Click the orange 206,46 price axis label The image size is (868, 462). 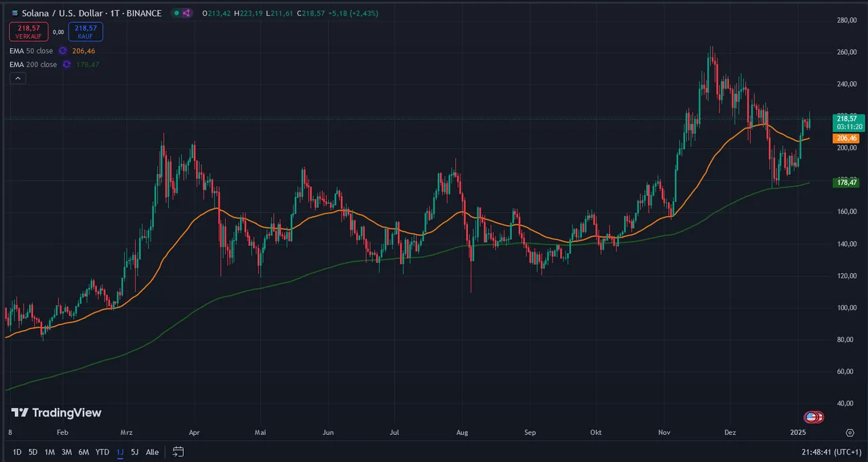(846, 138)
